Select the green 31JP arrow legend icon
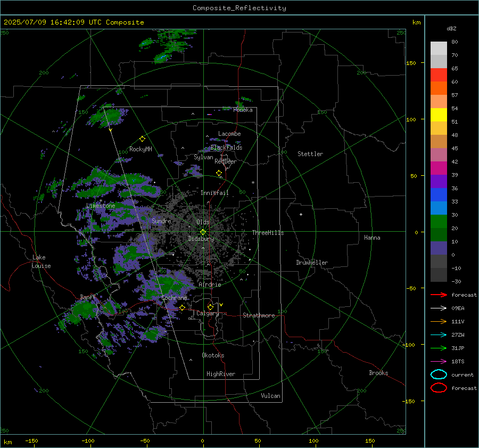 pyautogui.click(x=439, y=348)
